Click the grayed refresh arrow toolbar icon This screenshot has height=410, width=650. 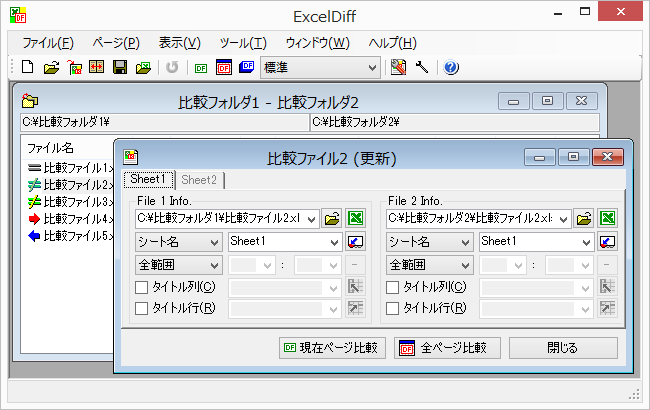172,67
